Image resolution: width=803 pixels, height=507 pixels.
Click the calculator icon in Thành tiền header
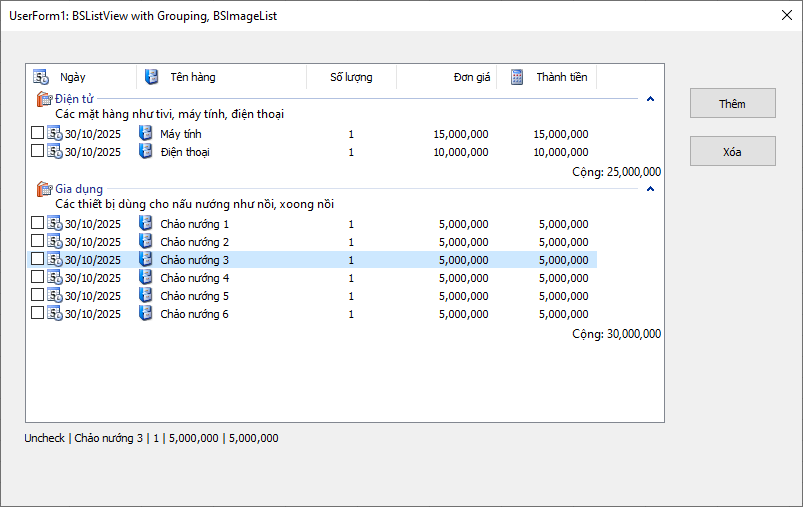coord(517,77)
